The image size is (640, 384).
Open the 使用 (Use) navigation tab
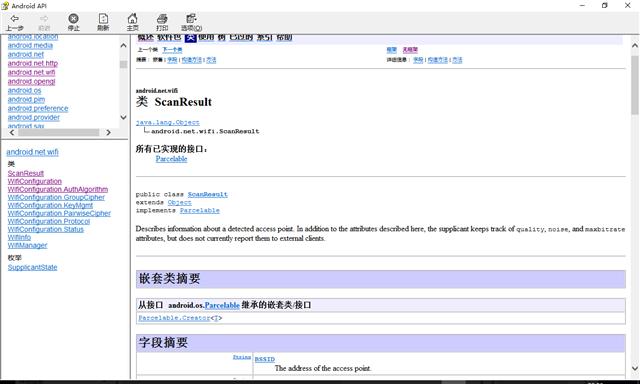point(206,38)
